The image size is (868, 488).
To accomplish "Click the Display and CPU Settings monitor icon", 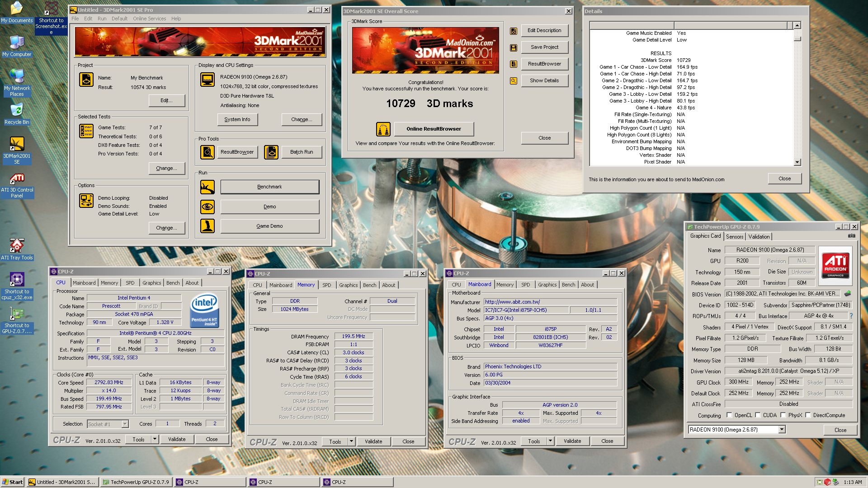I will (208, 80).
